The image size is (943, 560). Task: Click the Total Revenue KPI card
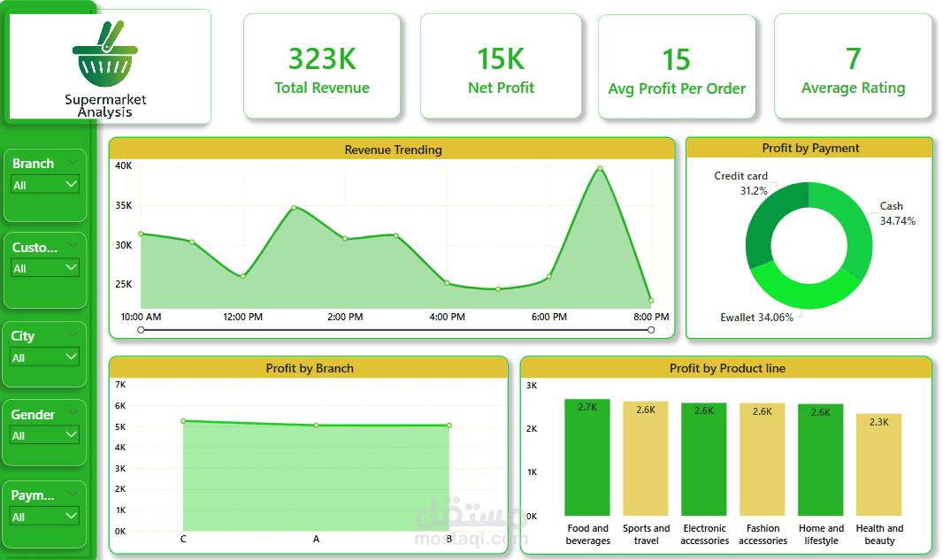pos(322,65)
